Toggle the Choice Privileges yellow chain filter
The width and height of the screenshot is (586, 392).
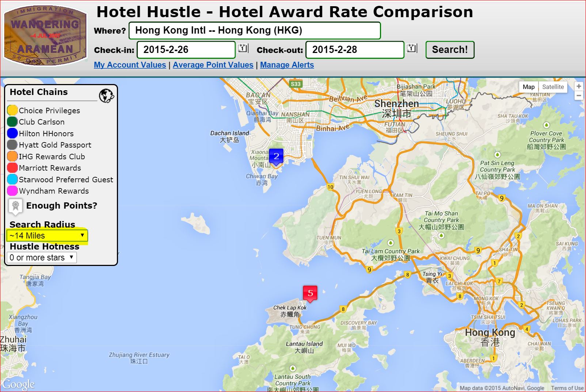pos(12,110)
